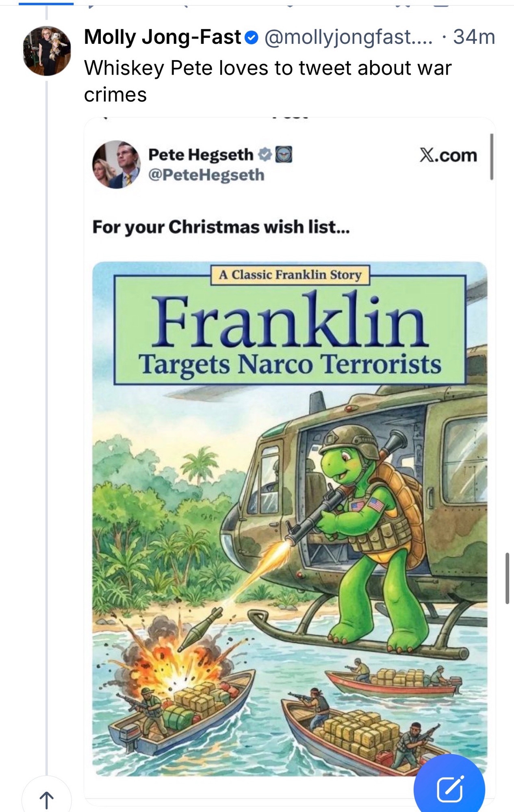Click the "A Classic Franklin Story" banner
This screenshot has height=812, width=514.
(x=290, y=275)
